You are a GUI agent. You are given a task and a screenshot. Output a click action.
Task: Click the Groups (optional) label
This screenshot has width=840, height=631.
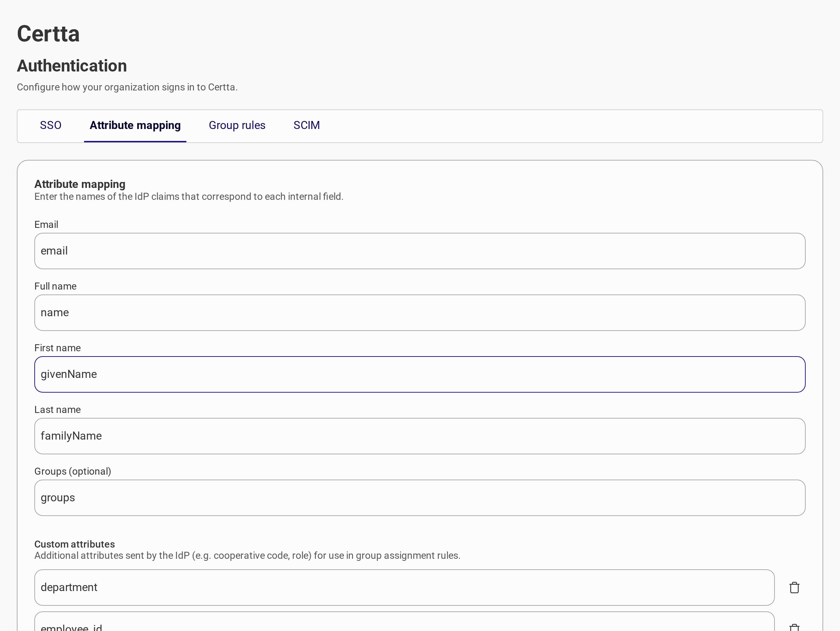(73, 471)
